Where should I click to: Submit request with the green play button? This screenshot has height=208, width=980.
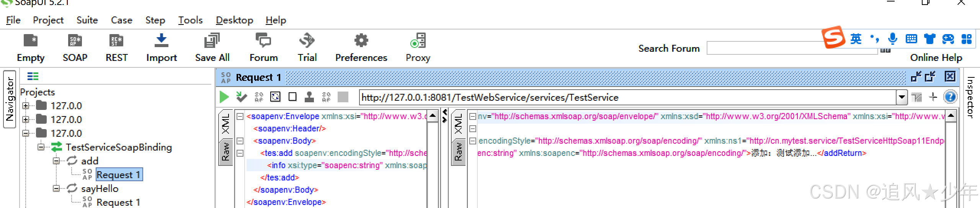(x=224, y=97)
